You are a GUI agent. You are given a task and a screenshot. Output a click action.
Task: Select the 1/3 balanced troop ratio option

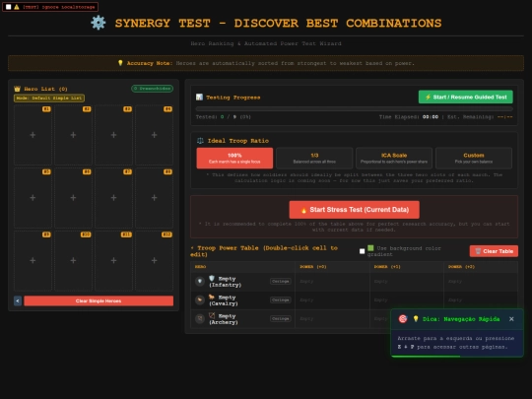(314, 158)
